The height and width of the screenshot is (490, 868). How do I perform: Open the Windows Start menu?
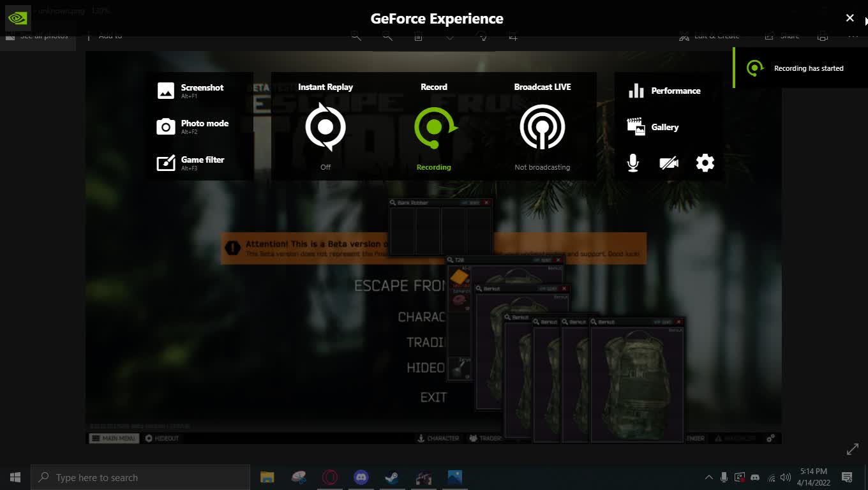15,477
